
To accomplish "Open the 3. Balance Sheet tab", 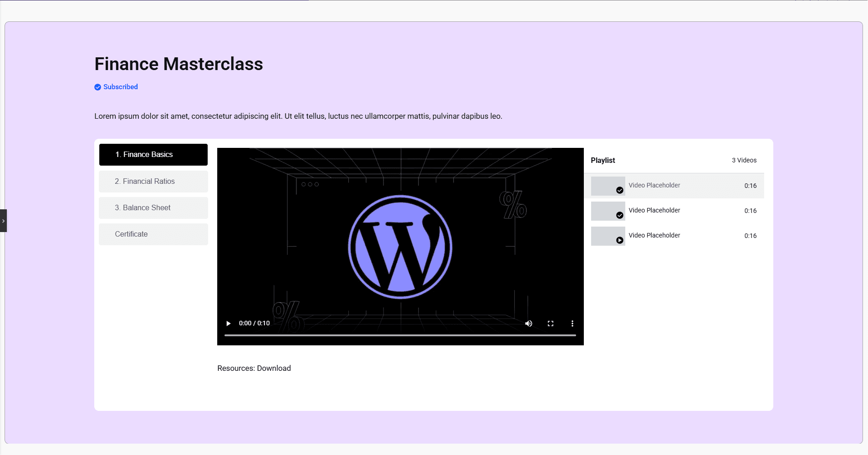I will 153,207.
